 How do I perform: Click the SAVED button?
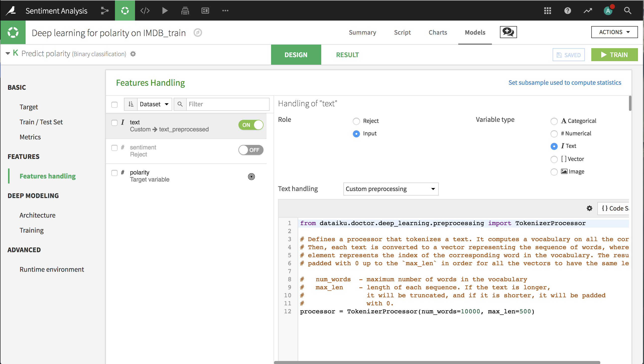click(568, 55)
